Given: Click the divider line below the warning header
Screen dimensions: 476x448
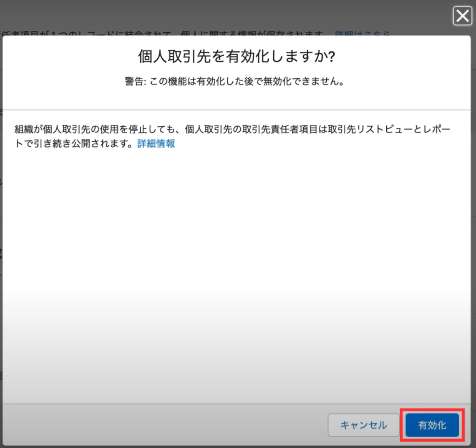Looking at the screenshot, I should [237, 110].
